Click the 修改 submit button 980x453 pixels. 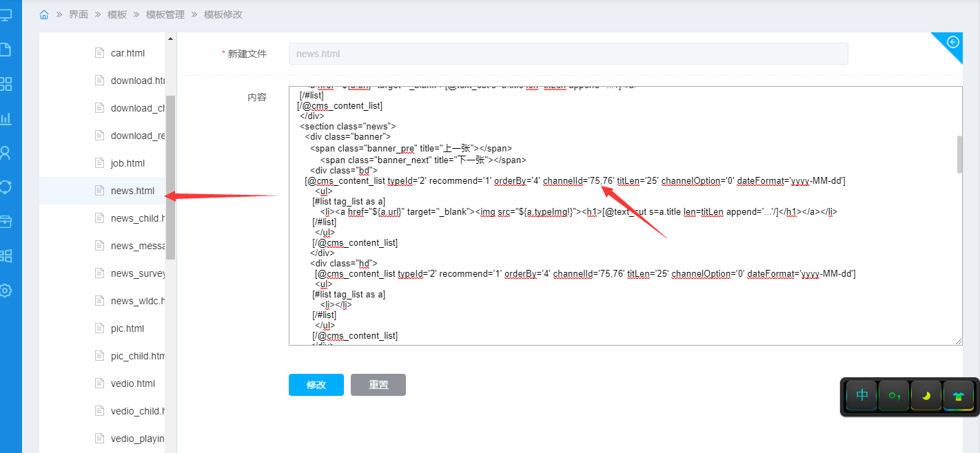[316, 385]
